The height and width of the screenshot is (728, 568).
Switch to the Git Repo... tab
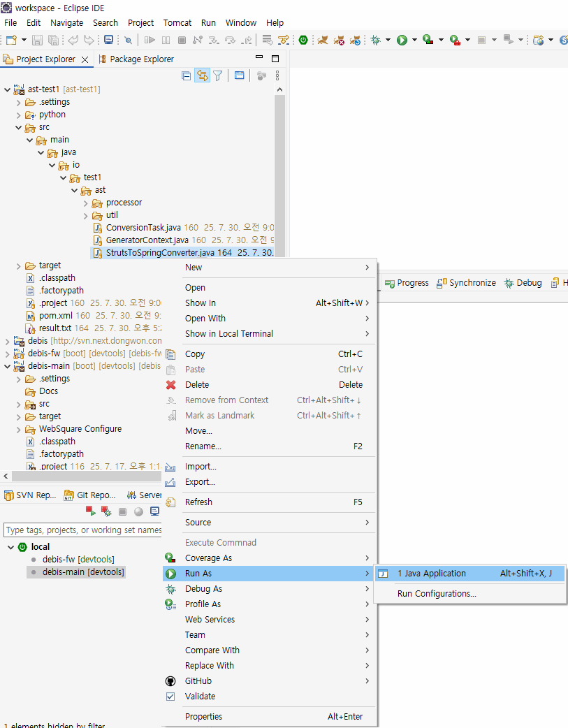89,495
